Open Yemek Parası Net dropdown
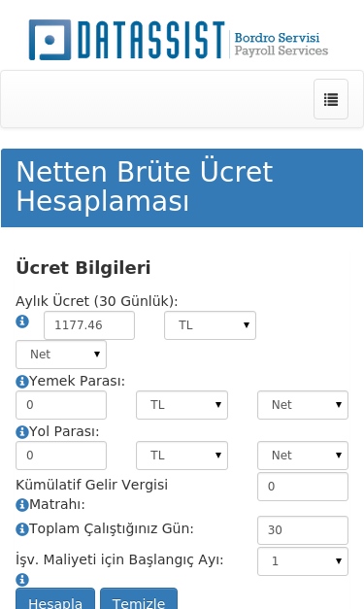 pos(303,405)
